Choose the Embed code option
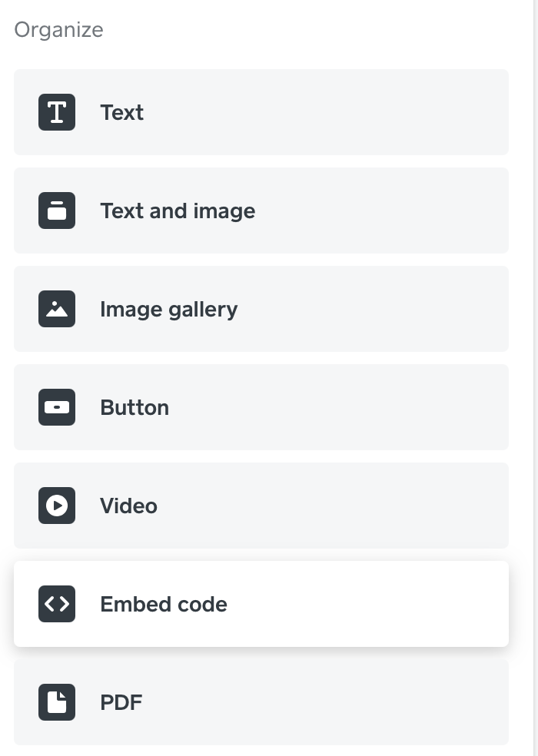Viewport: 538px width, 756px height. pos(261,604)
